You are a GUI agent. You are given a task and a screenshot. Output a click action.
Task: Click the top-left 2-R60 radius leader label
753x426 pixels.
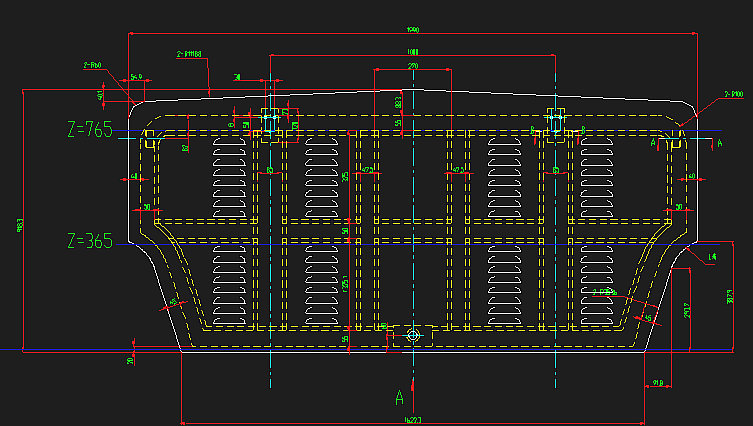click(92, 66)
